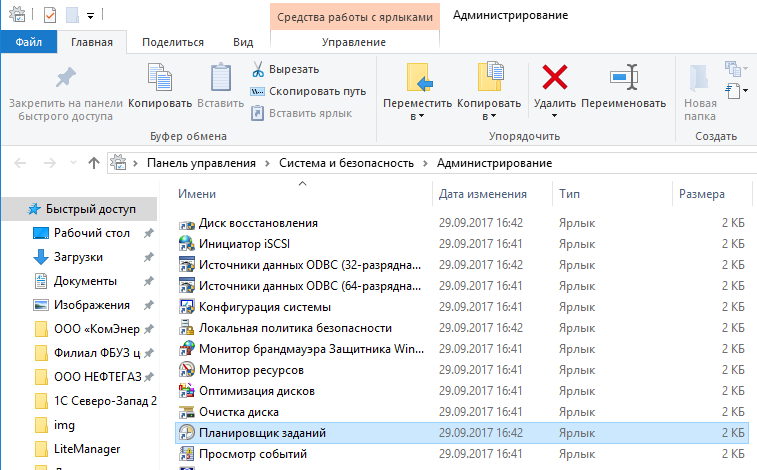
Task: Select the Disk Cleanup icon
Action: pos(186,412)
